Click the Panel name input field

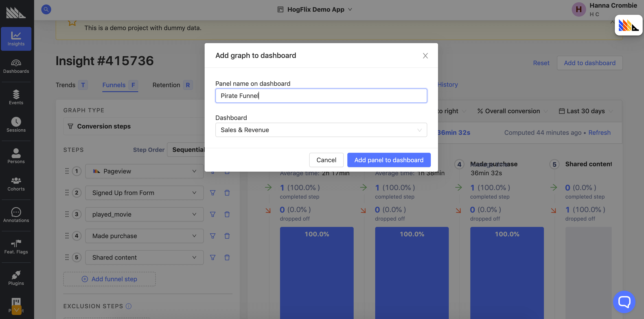321,95
